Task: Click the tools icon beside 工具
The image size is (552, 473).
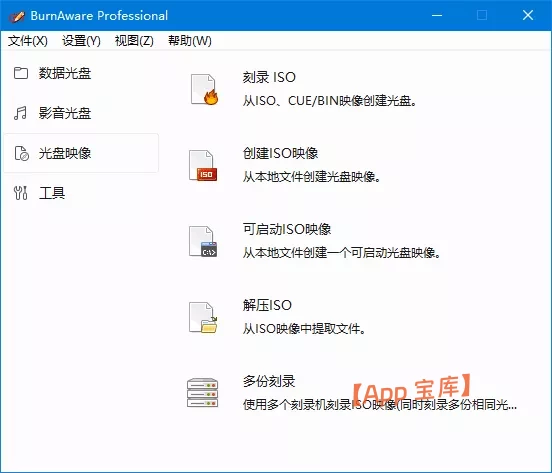Action: [20, 193]
